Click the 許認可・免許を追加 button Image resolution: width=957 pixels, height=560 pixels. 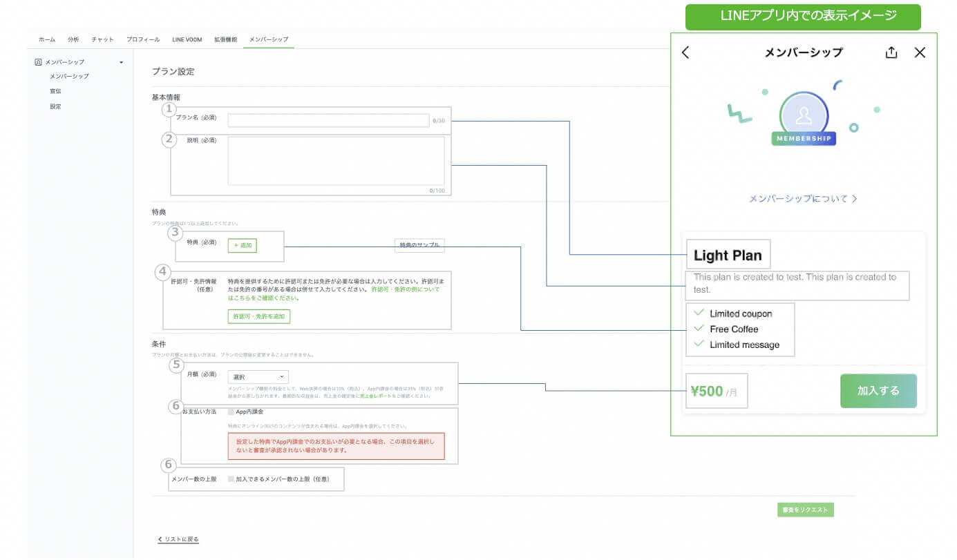click(259, 316)
